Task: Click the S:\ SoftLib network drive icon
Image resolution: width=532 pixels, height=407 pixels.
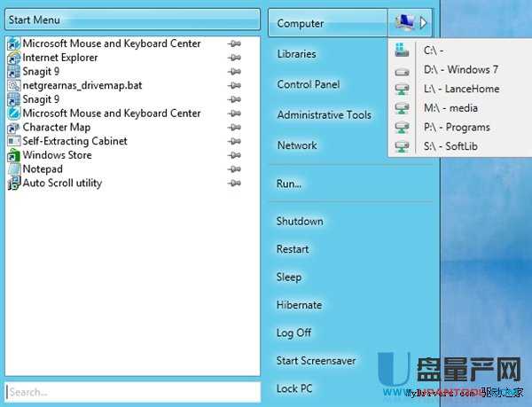Action: (x=402, y=147)
